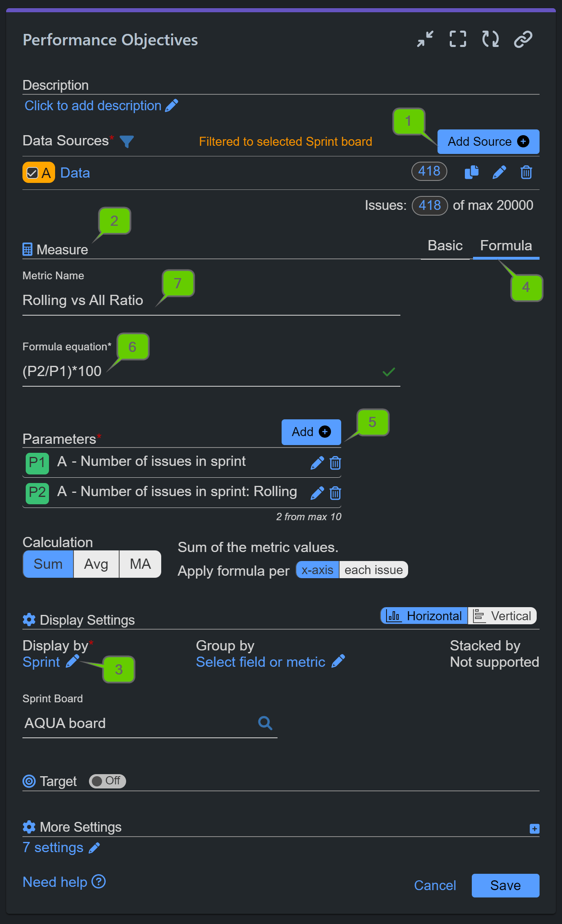The height and width of the screenshot is (924, 562).
Task: Expand the More Settings section
Action: [534, 828]
